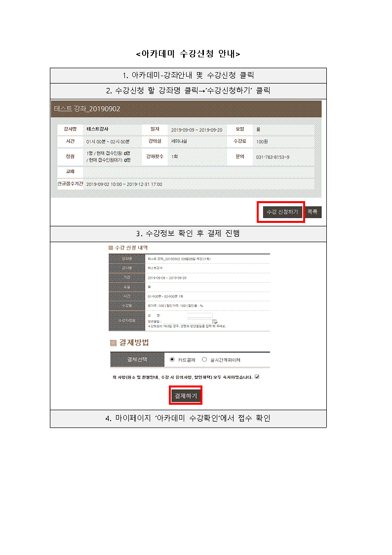
Task: Click the 수강 신청하기 button
Action: pyautogui.click(x=282, y=212)
